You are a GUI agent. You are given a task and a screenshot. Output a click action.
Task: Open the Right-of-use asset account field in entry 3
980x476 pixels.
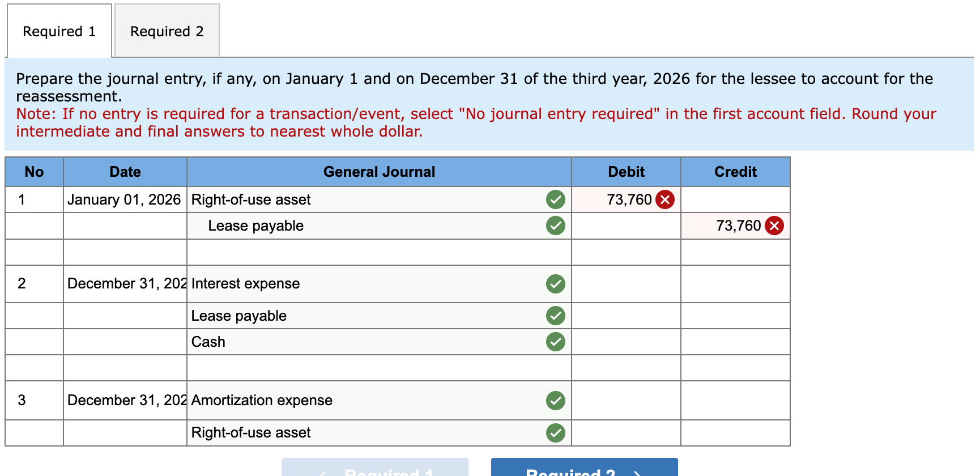point(379,432)
